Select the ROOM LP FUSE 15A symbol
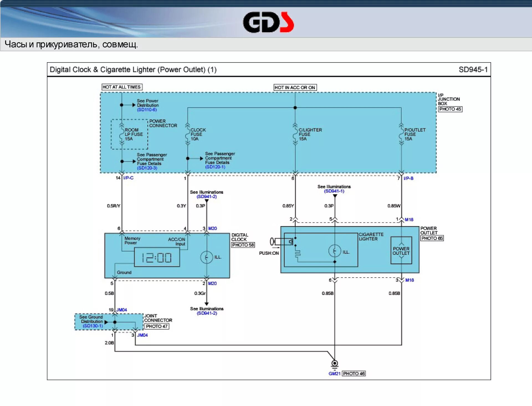 [122, 134]
